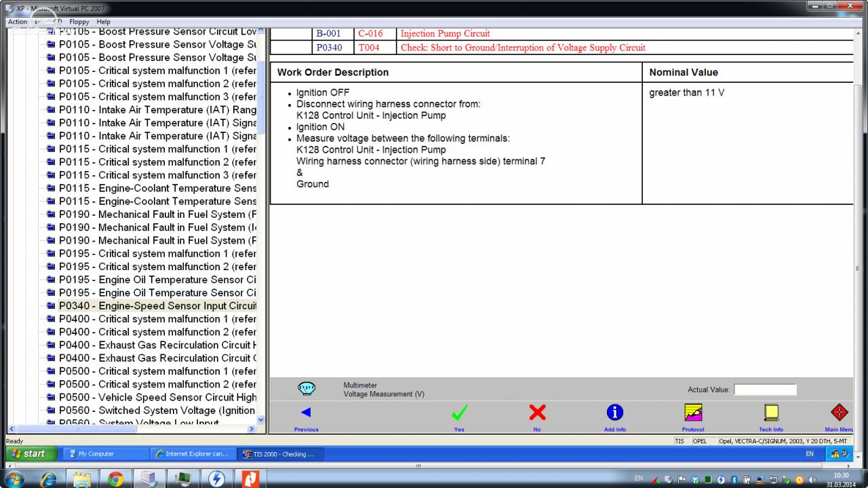Open the CD menu
868x488 pixels.
pyautogui.click(x=58, y=22)
